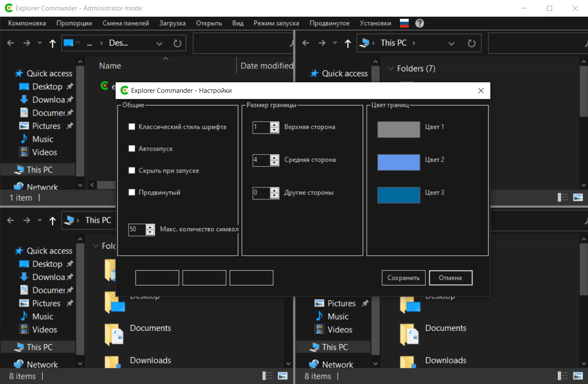Click the Explorer Commander logo in main title bar
The image size is (588, 384).
(x=8, y=8)
